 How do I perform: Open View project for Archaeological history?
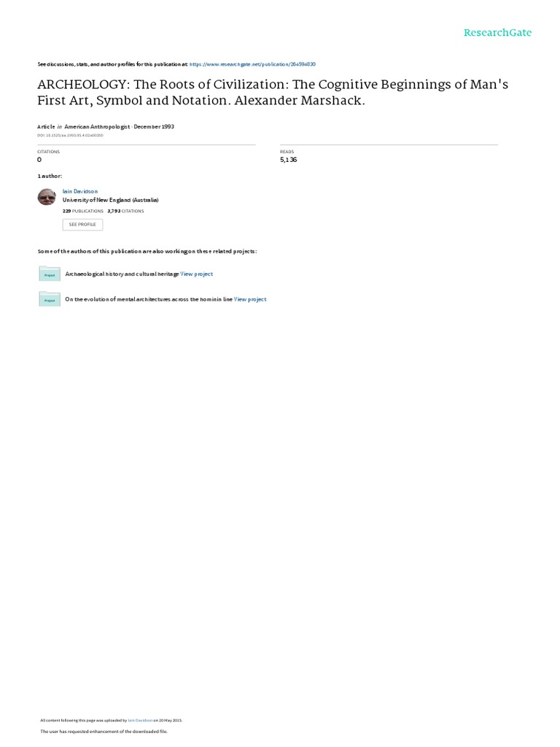pos(197,274)
